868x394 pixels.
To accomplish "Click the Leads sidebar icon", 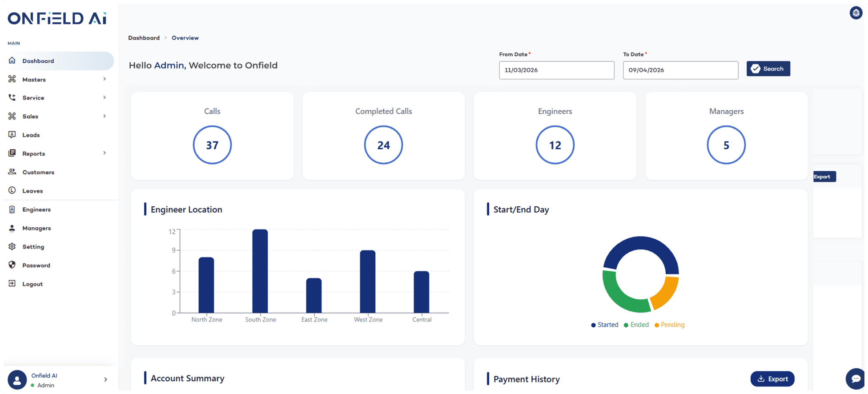I will (12, 135).
